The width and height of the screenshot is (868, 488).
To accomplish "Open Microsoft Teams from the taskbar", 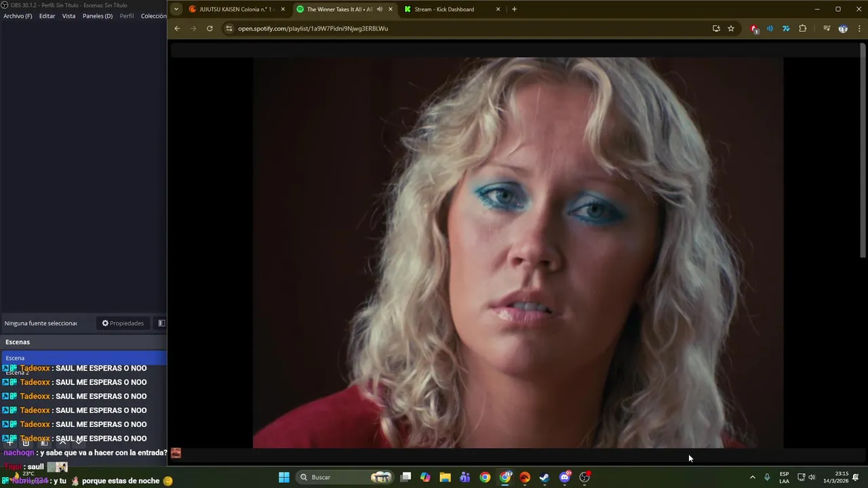I will click(x=465, y=477).
